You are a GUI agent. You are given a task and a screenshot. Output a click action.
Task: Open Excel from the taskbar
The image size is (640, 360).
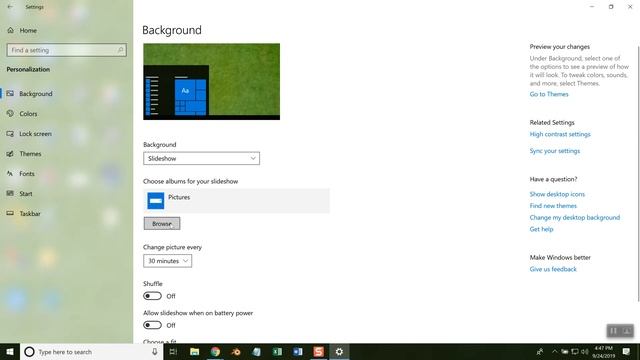click(277, 352)
